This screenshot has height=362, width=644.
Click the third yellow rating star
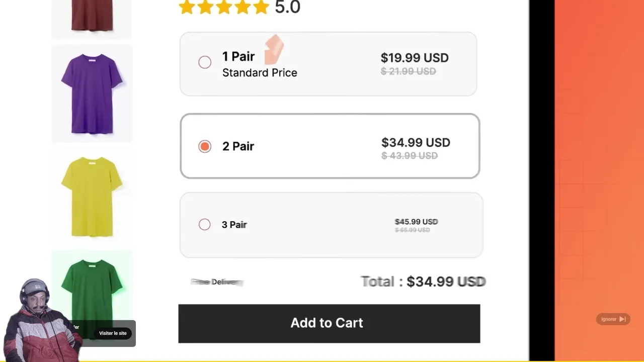224,7
